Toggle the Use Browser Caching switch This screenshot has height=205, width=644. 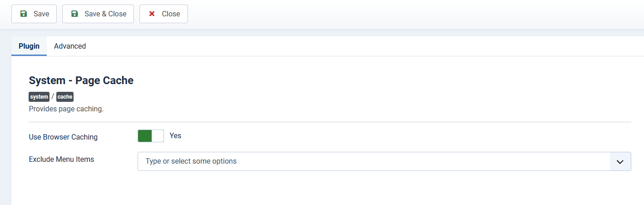click(x=151, y=136)
